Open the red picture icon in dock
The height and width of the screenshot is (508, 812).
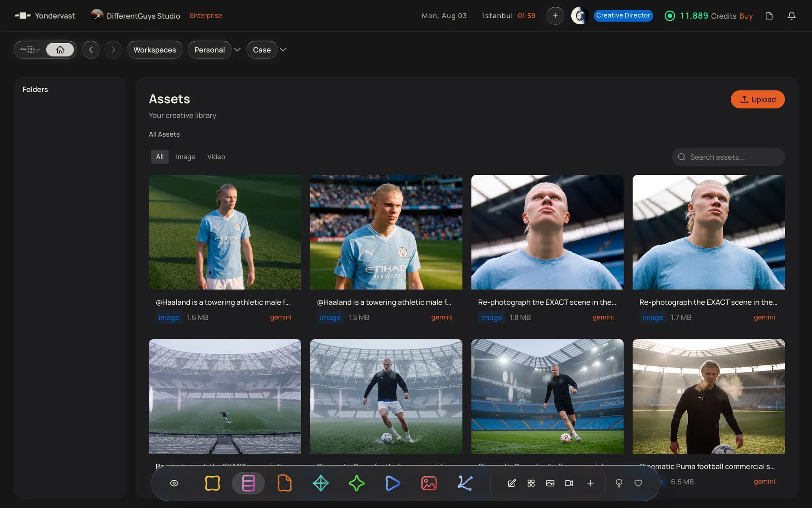429,483
